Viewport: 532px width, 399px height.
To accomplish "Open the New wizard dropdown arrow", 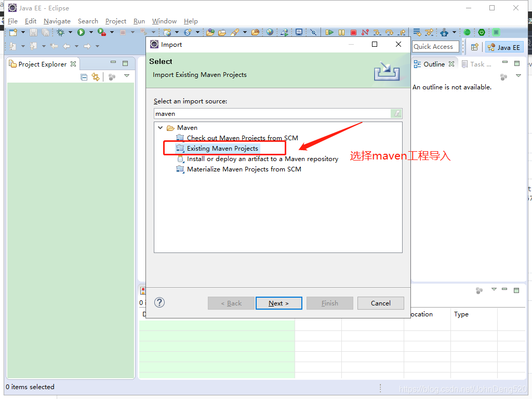I will [x=23, y=32].
